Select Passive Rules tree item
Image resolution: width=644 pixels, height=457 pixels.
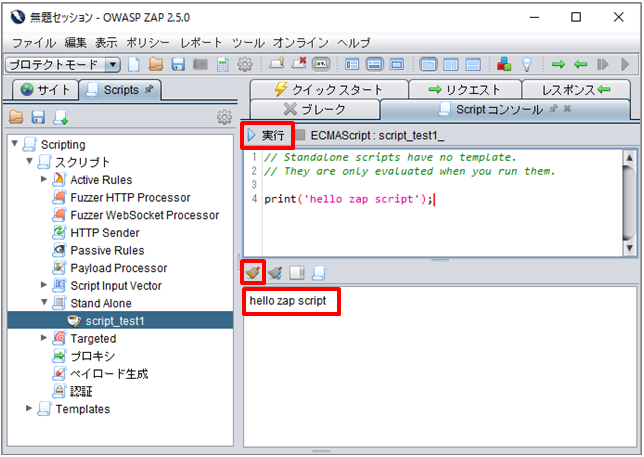[x=99, y=250]
